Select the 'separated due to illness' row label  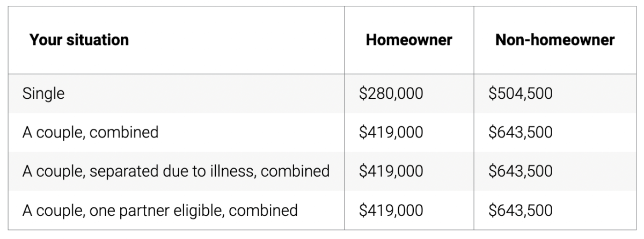(x=176, y=171)
